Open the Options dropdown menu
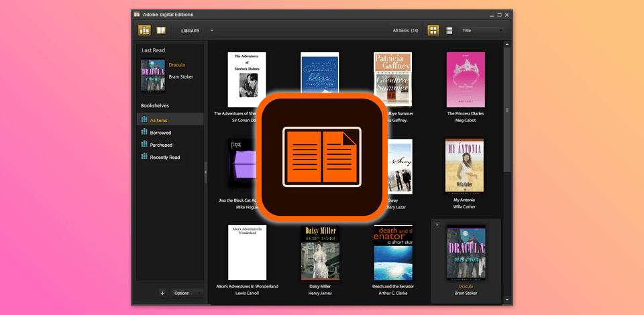This screenshot has width=644, height=315. 186,293
